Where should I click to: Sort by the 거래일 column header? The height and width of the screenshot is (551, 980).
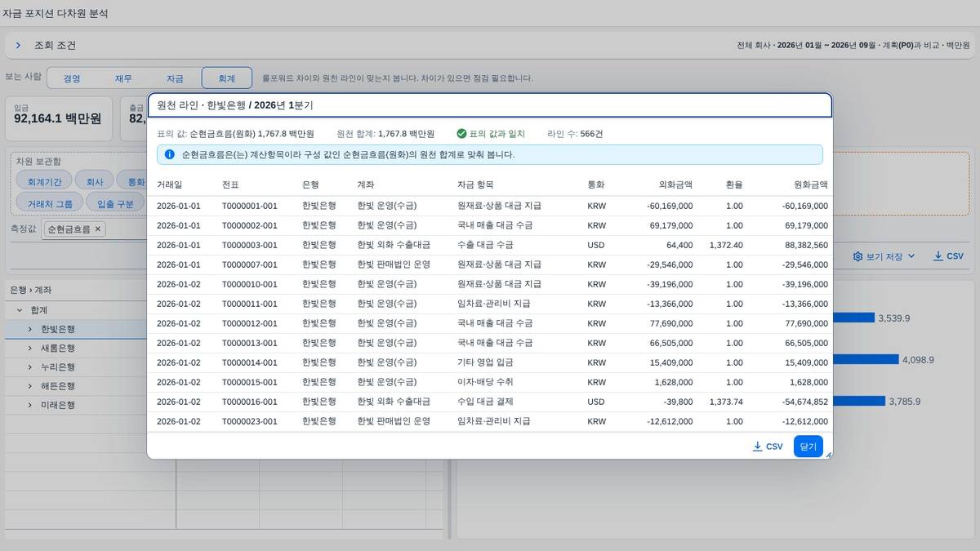170,185
